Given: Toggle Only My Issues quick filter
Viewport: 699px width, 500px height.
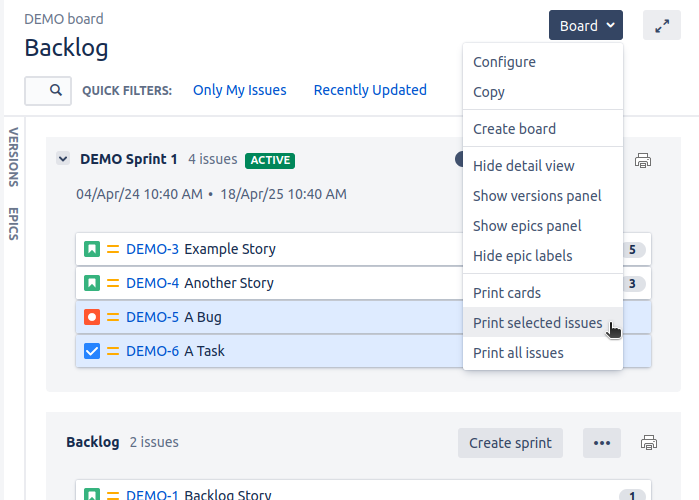Looking at the screenshot, I should (x=239, y=90).
